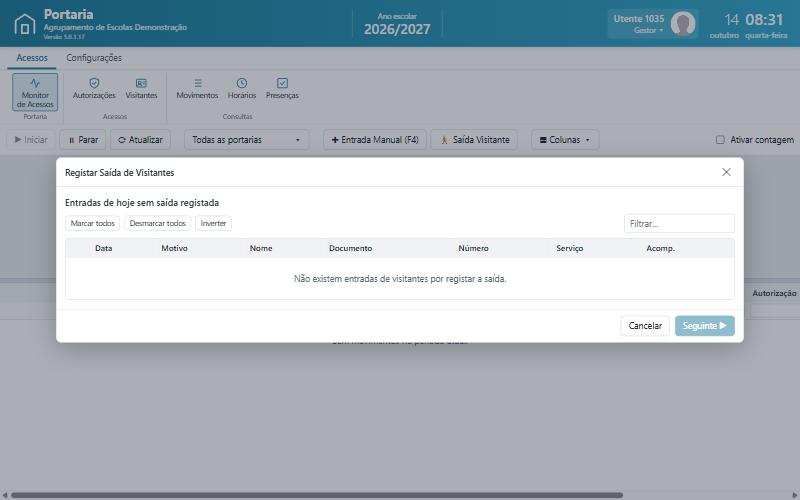
Task: Click the Inverter selection button
Action: [x=213, y=223]
